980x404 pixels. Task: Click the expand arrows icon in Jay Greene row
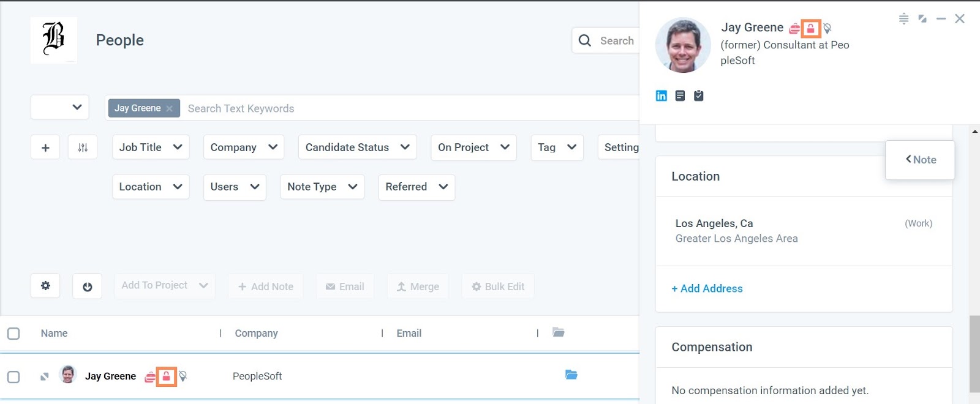pos(44,376)
